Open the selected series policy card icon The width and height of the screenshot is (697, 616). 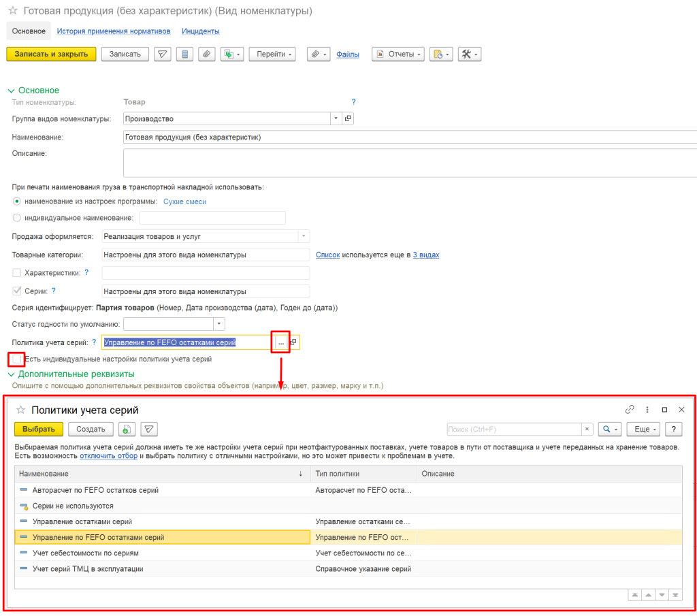293,342
